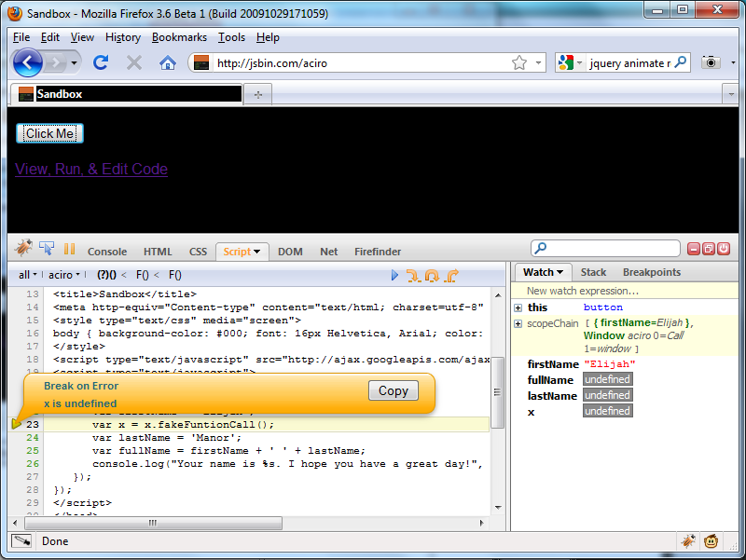Click the Step Over debugger icon
The height and width of the screenshot is (560, 746).
click(432, 275)
